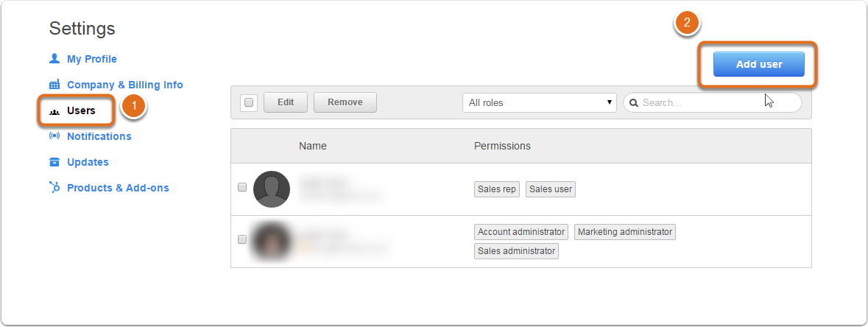Click the My Profile person icon

pyautogui.click(x=54, y=58)
